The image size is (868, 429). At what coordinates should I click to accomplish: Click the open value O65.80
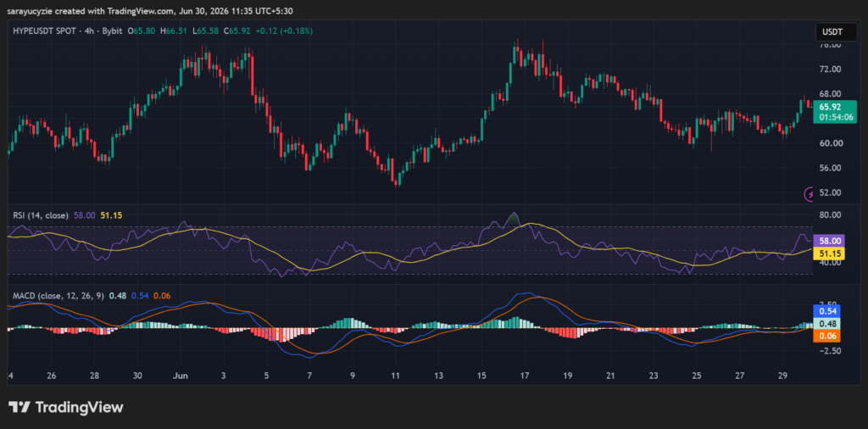(142, 31)
